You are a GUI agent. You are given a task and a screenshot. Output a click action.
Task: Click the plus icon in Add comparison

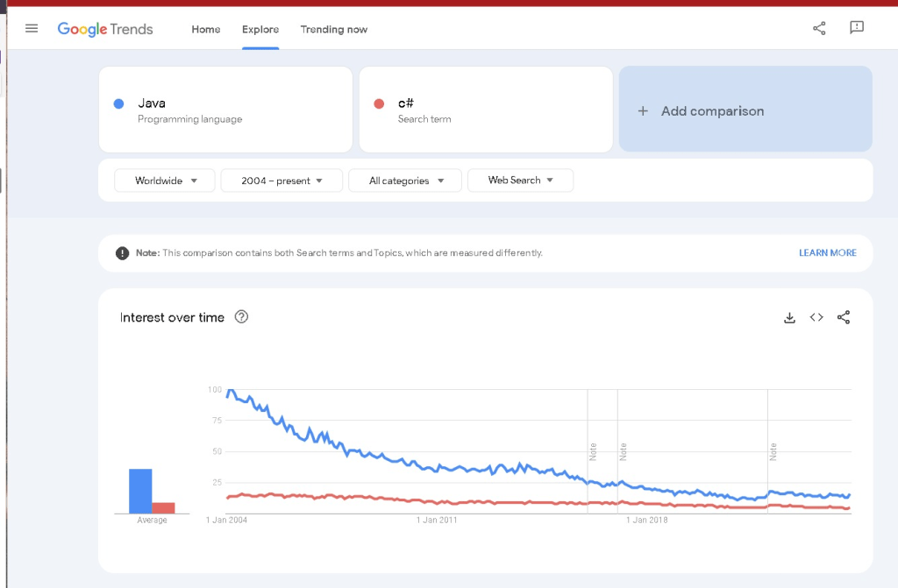[x=643, y=111]
